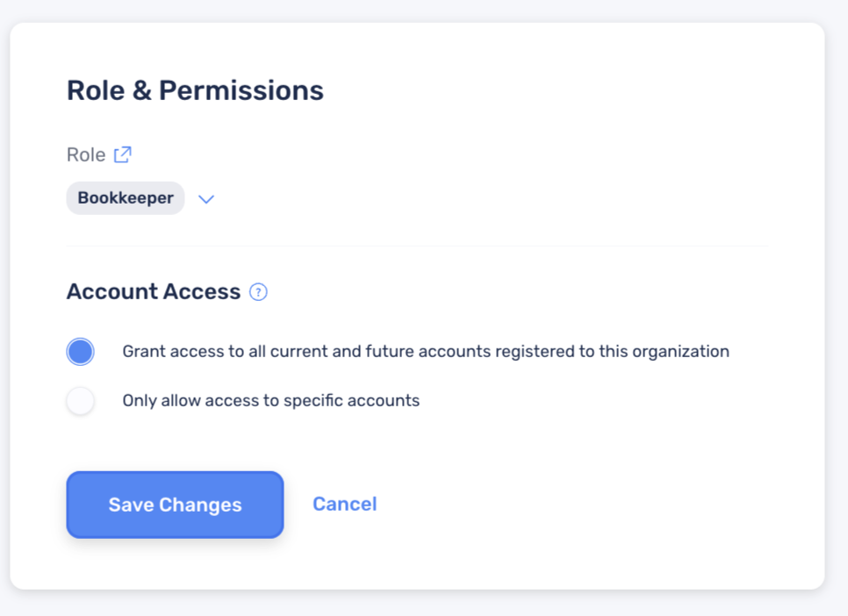Open the Role external link icon

pos(123,154)
